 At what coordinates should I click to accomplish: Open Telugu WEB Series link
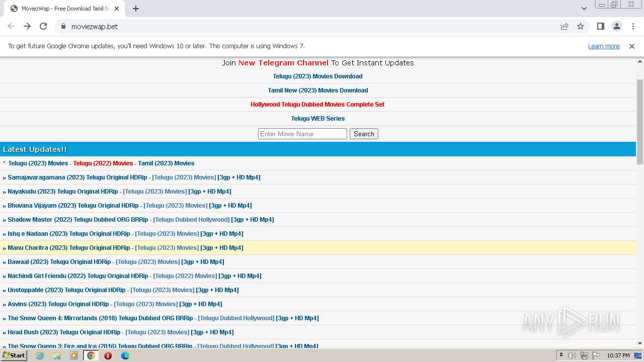click(317, 119)
